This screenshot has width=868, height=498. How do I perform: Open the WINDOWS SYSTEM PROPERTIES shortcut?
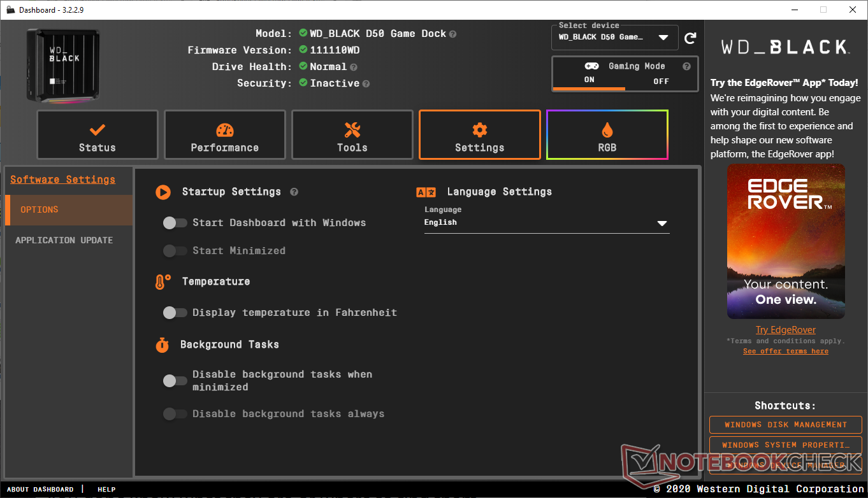point(786,445)
